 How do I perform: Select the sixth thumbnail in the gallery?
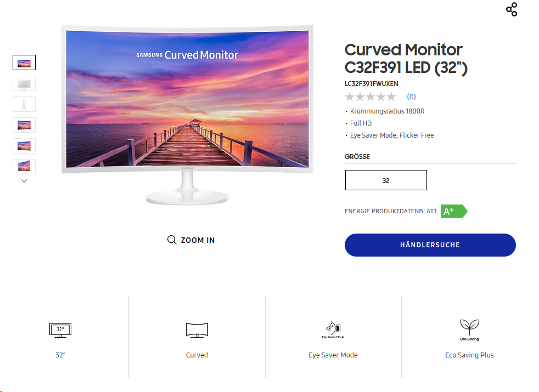point(24,167)
